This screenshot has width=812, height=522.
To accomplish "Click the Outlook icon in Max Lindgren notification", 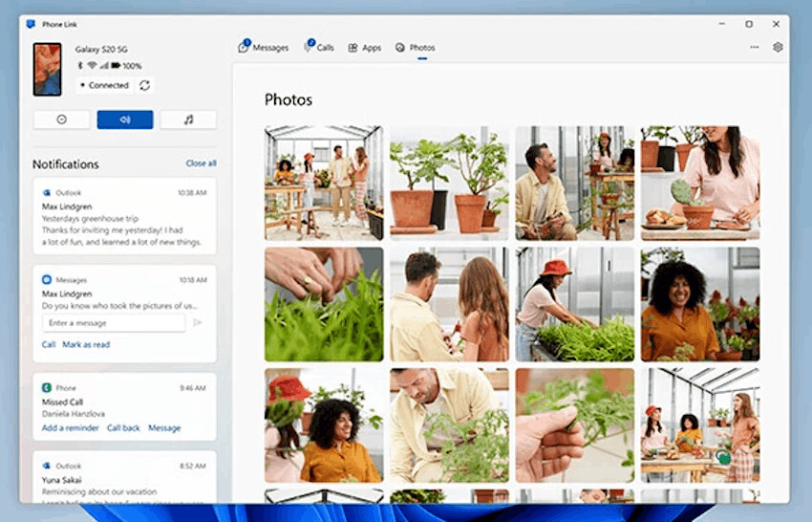I will 47,193.
